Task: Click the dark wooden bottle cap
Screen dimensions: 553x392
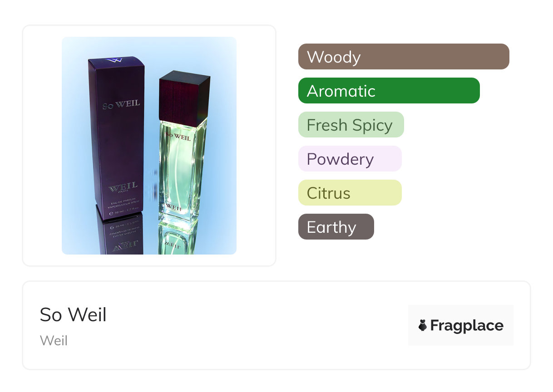Action: [x=184, y=98]
